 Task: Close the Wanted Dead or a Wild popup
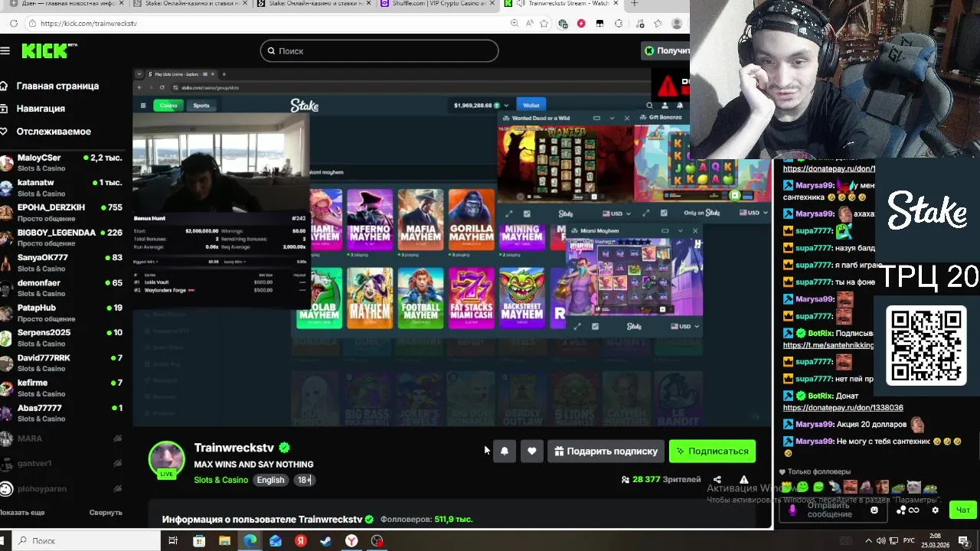[626, 119]
